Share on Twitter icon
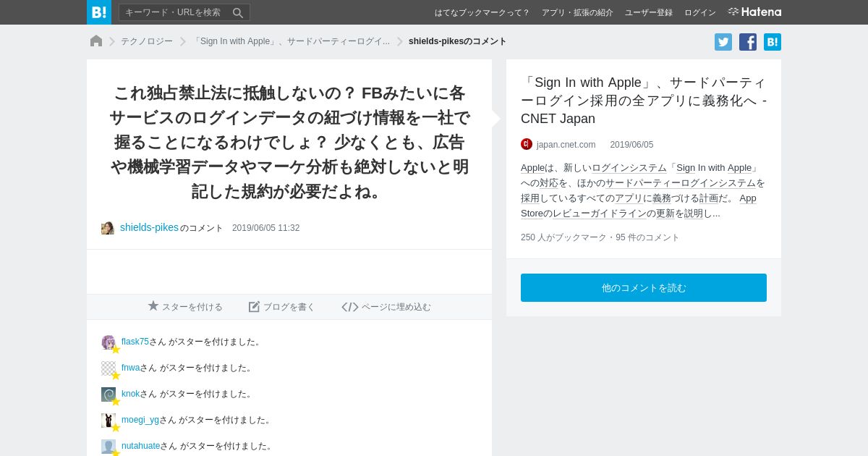The width and height of the screenshot is (868, 456). pos(723,42)
